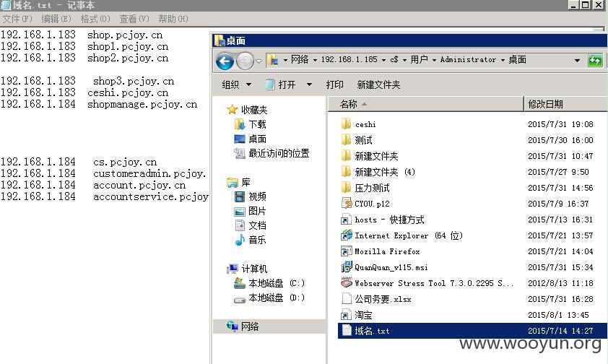Select the 淘宝 shortcut icon
Viewport: 608px width, 364px height.
click(x=346, y=315)
